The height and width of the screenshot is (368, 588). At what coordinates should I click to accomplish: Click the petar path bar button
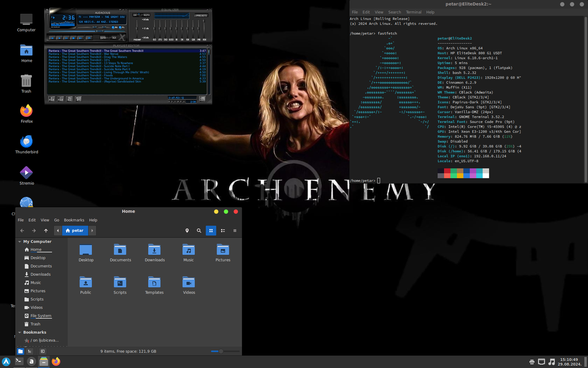(75, 230)
